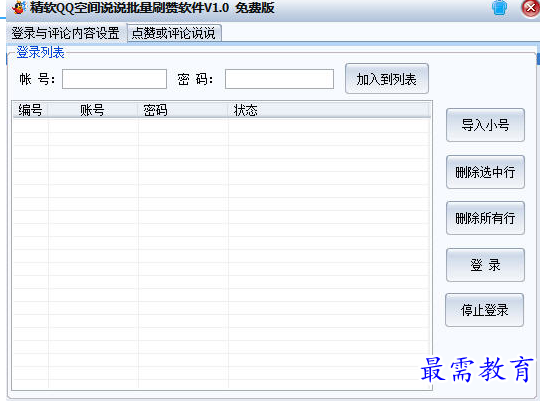Click 停止登录 button
This screenshot has width=542, height=401.
[x=485, y=310]
